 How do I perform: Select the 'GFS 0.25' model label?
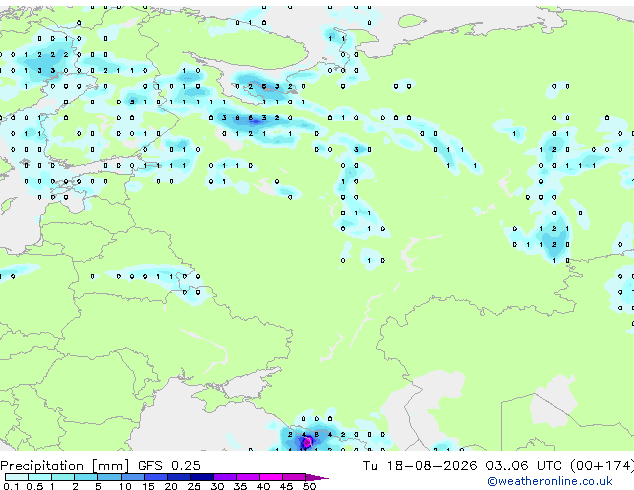169,466
